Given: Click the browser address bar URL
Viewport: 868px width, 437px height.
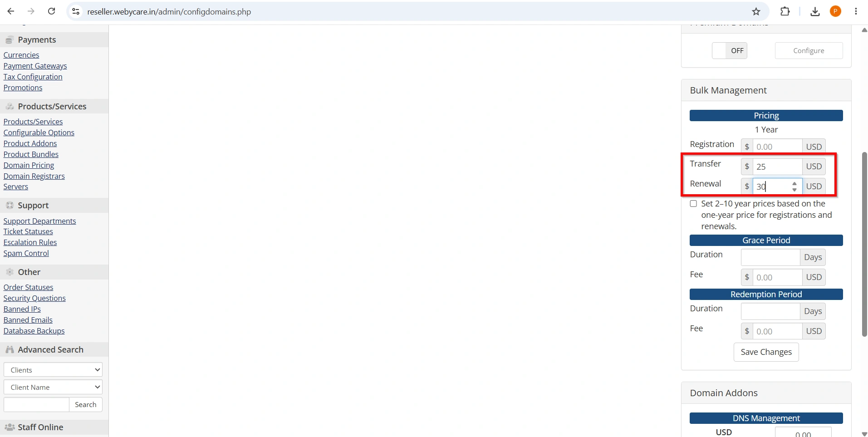Looking at the screenshot, I should tap(169, 12).
